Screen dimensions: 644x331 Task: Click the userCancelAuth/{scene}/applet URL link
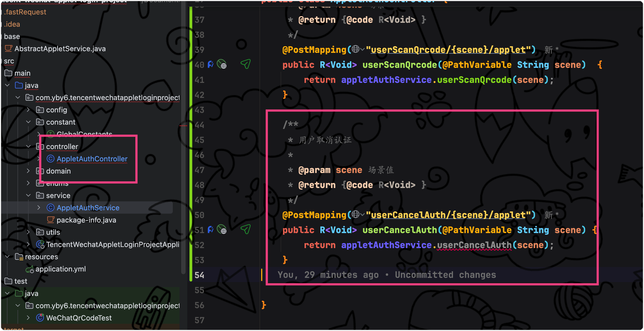[x=448, y=215]
